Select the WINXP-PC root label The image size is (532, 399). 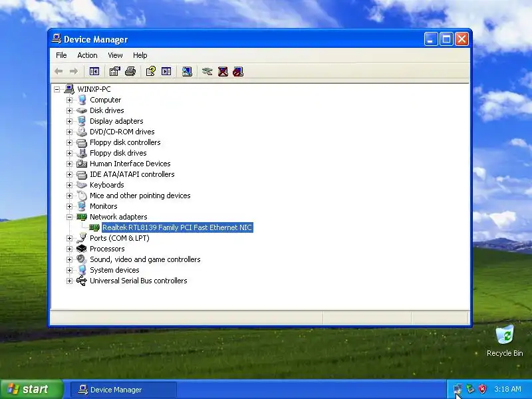(94, 89)
